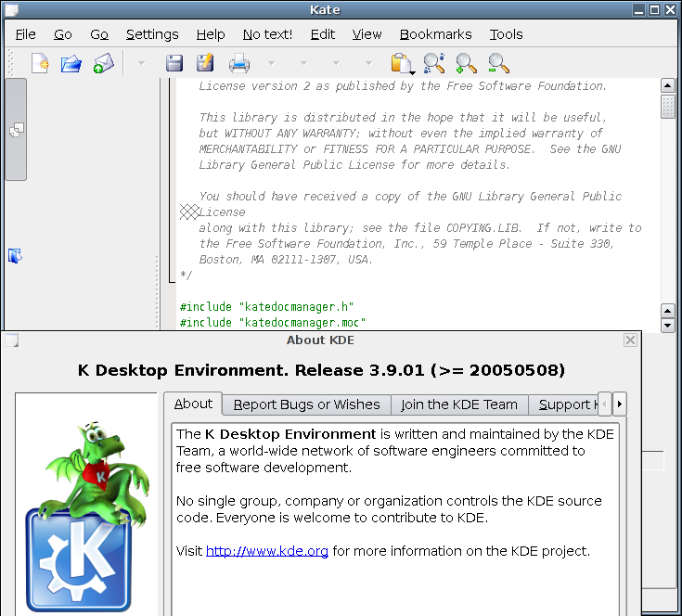Open the 'No text!' menu
This screenshot has height=616, width=682.
tap(267, 34)
